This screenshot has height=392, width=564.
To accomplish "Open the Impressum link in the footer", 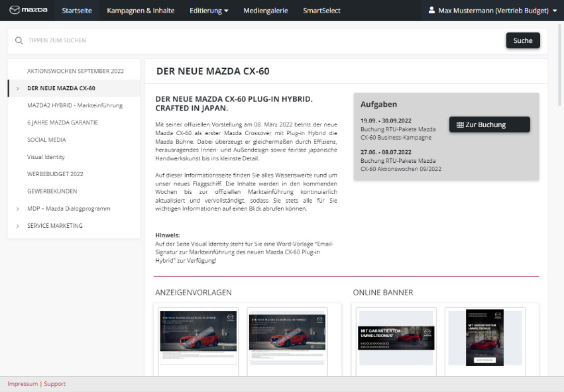I will pyautogui.click(x=22, y=383).
